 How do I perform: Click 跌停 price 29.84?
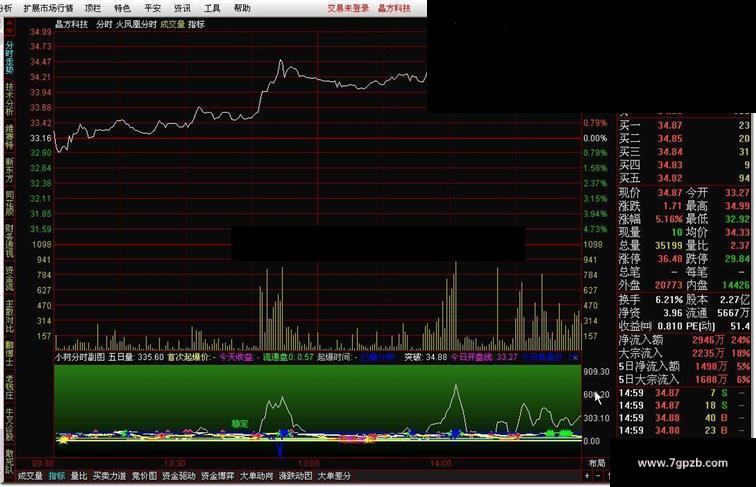click(737, 258)
